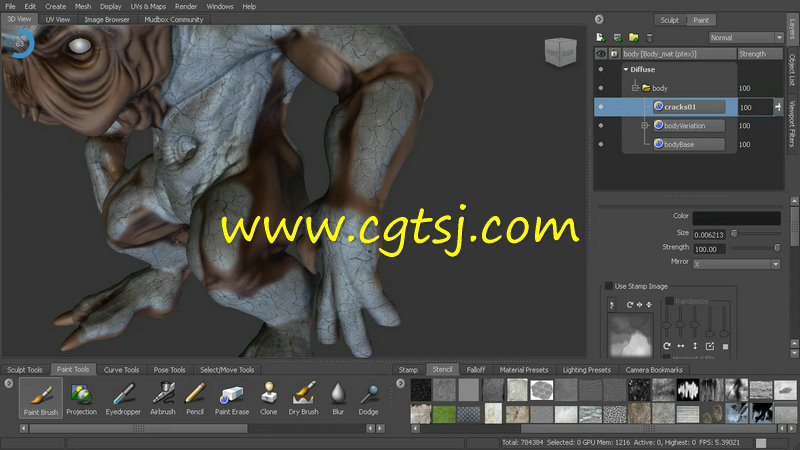
Task: Open the Mirror axis dropdown
Action: click(736, 264)
